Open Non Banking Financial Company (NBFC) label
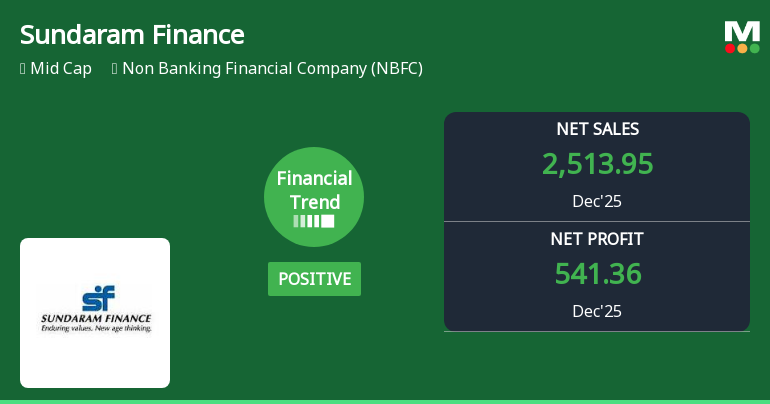Viewport: 770px width, 404px height. pos(272,69)
